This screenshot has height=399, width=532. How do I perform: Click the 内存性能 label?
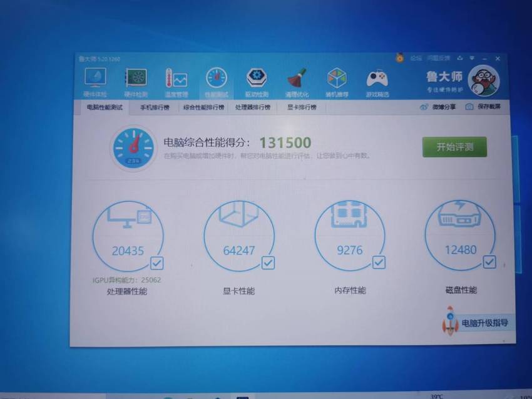point(350,291)
